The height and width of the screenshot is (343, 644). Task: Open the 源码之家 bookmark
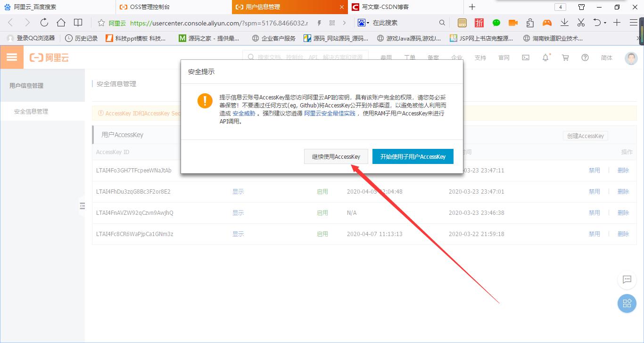(x=209, y=38)
